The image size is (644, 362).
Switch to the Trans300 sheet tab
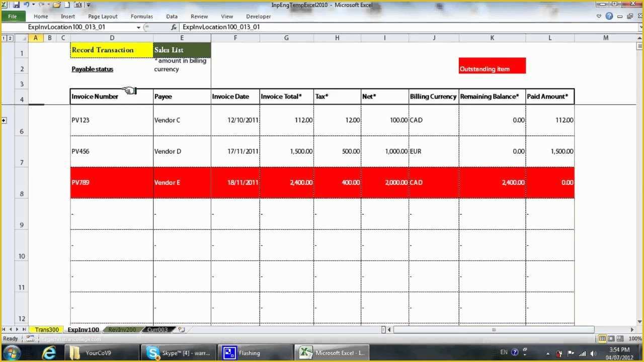(x=47, y=330)
